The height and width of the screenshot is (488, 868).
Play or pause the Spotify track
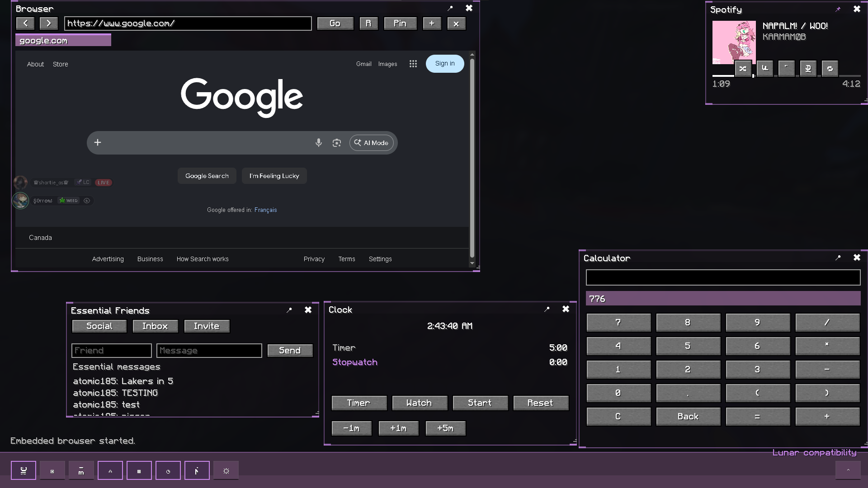tap(786, 68)
